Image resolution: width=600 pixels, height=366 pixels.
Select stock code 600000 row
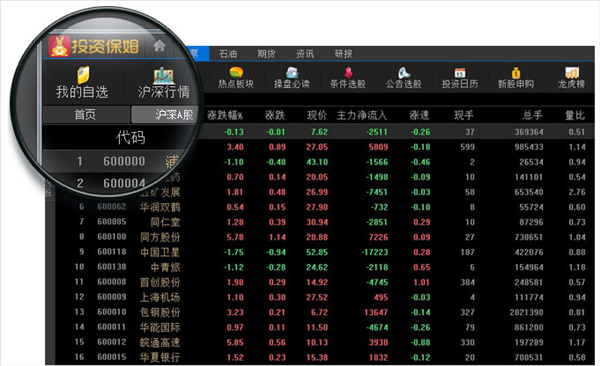tap(124, 161)
